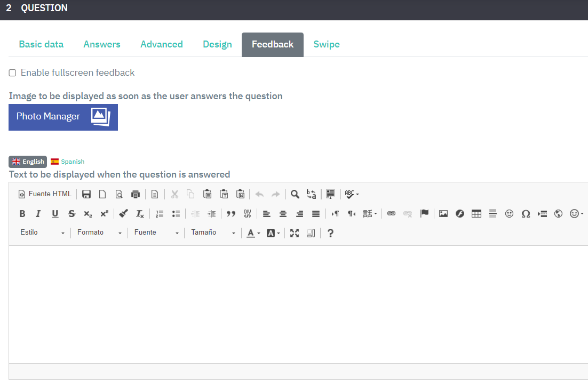Click Paste as plain text icon
588x385 pixels.
pyautogui.click(x=224, y=194)
